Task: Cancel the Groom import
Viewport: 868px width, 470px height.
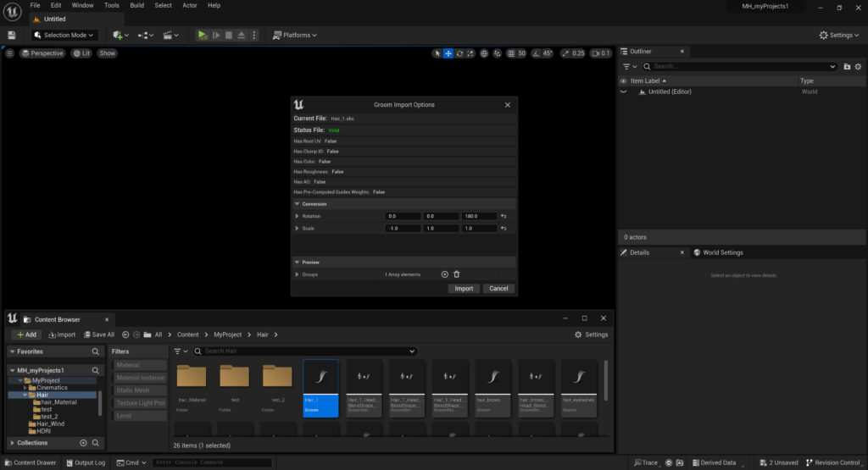Action: pyautogui.click(x=498, y=288)
